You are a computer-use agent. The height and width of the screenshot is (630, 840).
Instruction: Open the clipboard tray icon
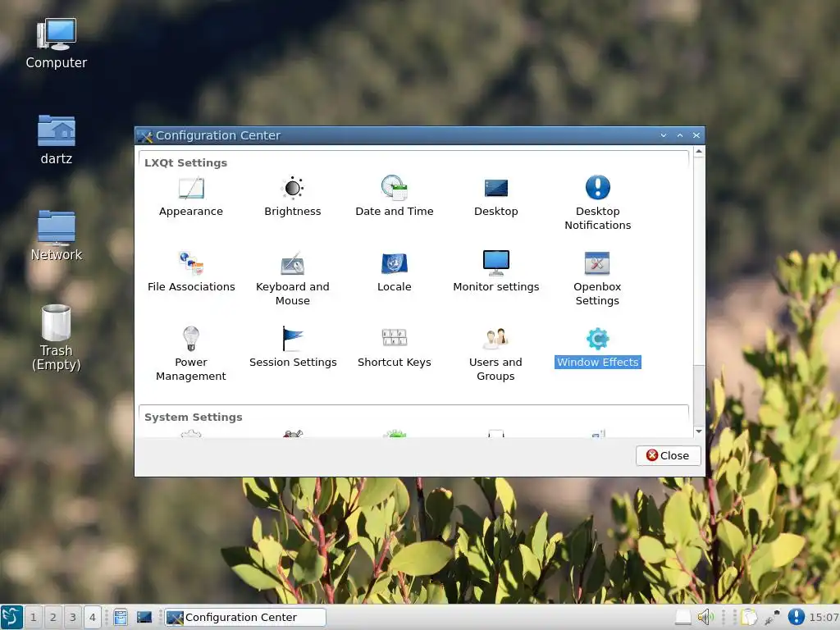click(x=748, y=617)
